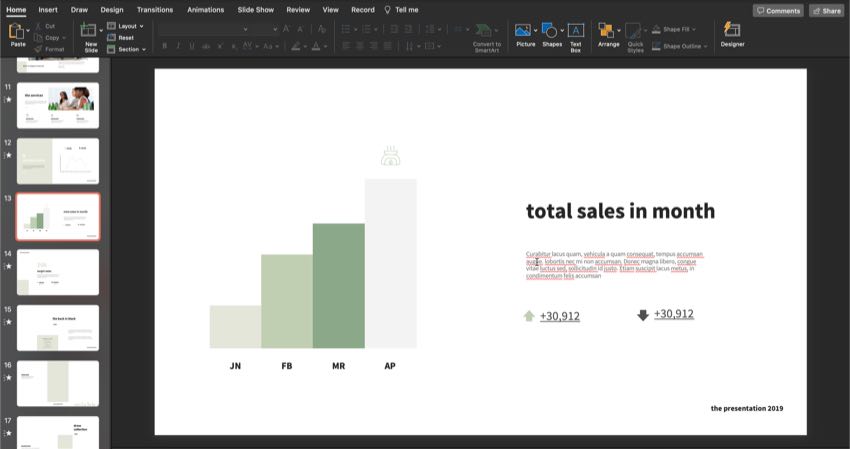
Task: Switch to the Transitions tab
Action: (155, 10)
